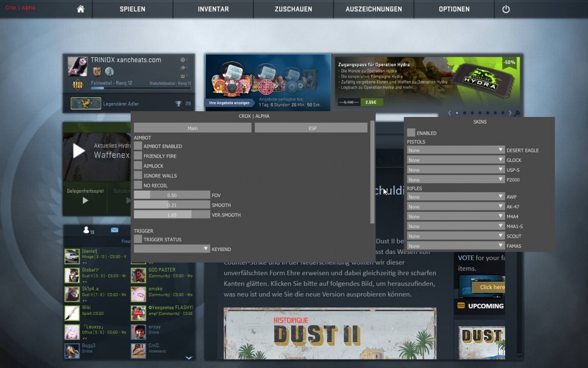
Task: Toggle TRIGGER STATUS checkbox
Action: (x=138, y=239)
